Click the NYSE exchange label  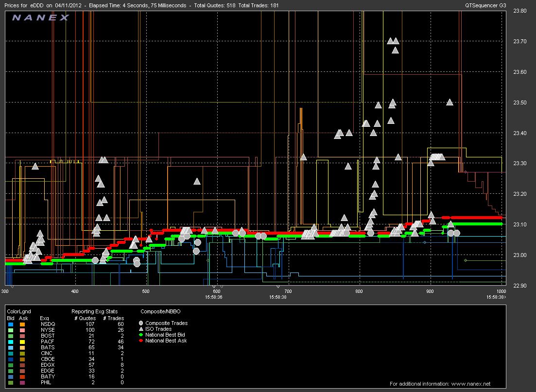pyautogui.click(x=48, y=330)
